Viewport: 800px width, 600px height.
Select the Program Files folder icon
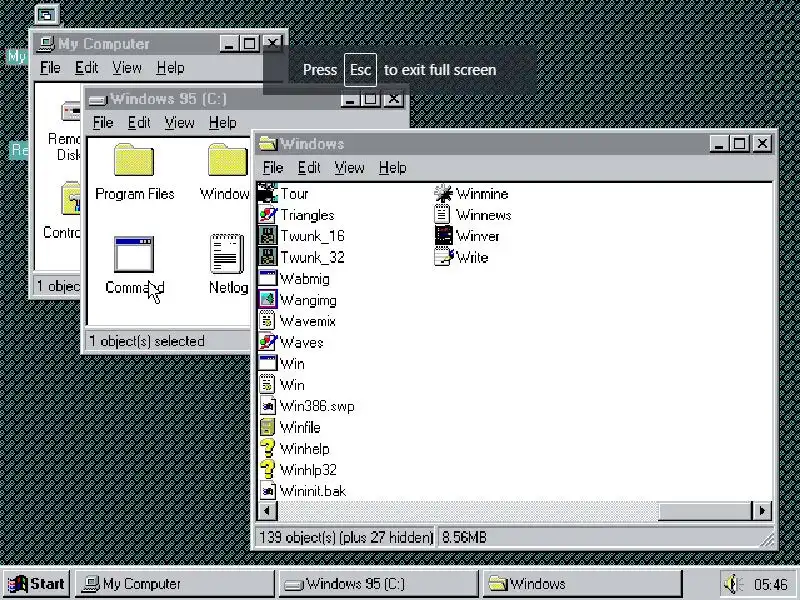[x=134, y=160]
